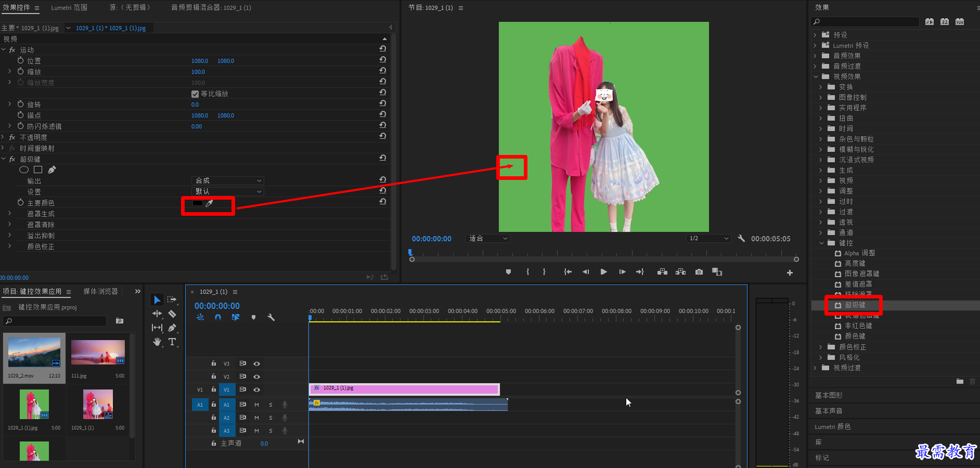Toggle Motion effect fx switch
The width and height of the screenshot is (980, 468).
click(12, 50)
